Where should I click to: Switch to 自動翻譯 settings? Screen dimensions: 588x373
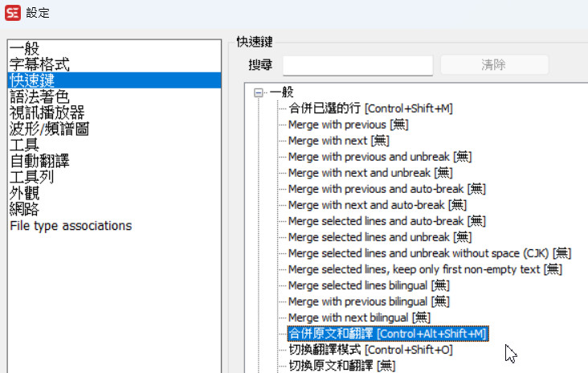pos(39,161)
